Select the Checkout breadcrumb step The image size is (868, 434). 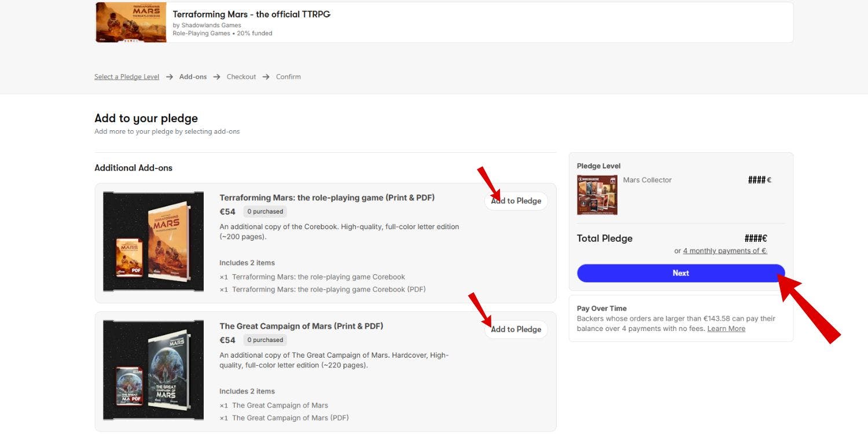pyautogui.click(x=241, y=77)
